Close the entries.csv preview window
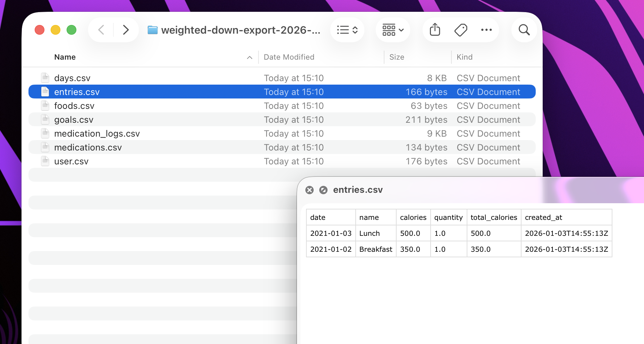 [310, 190]
